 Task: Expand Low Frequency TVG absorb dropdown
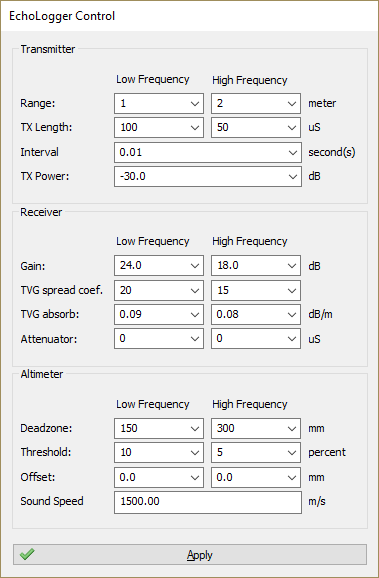[159, 314]
